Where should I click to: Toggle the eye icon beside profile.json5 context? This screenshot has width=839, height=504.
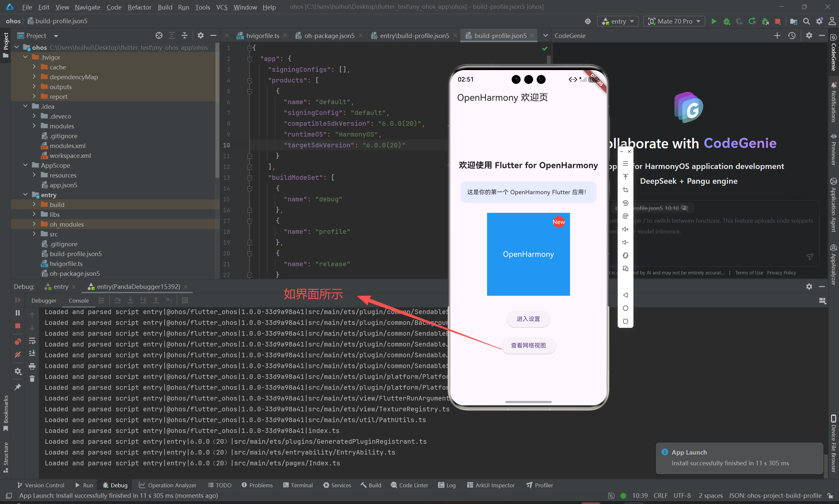pos(685,208)
